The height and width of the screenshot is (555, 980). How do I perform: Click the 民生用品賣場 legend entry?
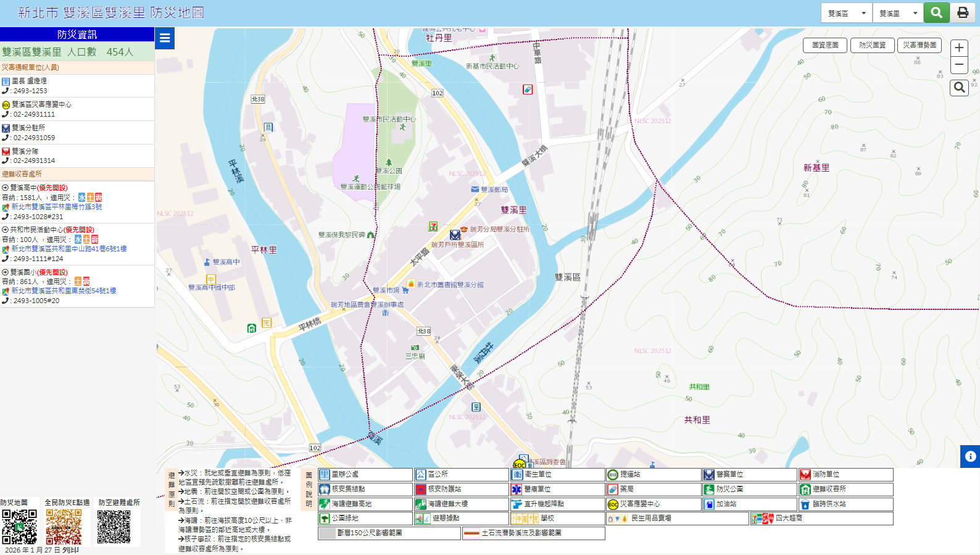pos(678,519)
